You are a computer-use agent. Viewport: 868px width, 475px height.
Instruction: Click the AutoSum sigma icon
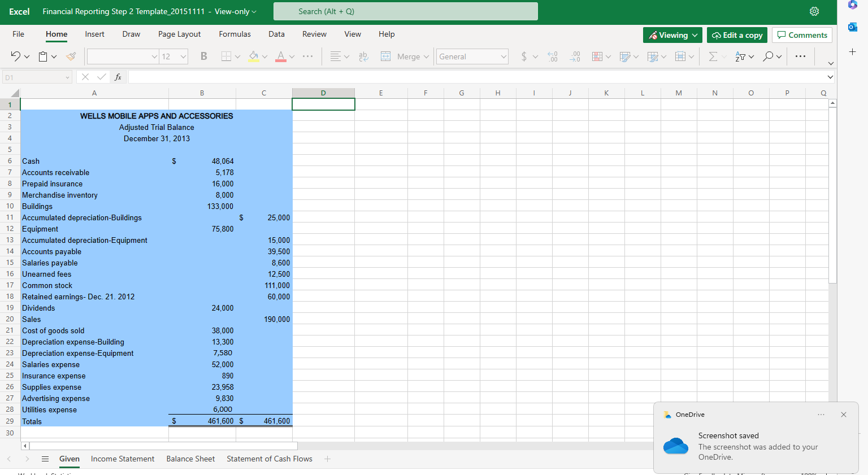point(713,56)
